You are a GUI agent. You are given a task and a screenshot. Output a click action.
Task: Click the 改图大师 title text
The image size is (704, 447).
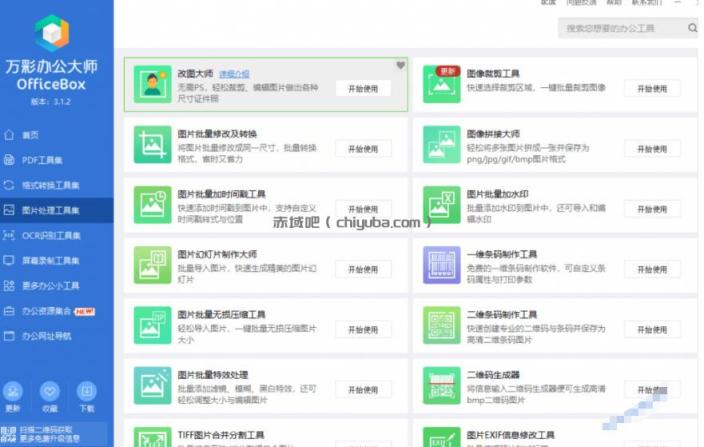coord(195,74)
